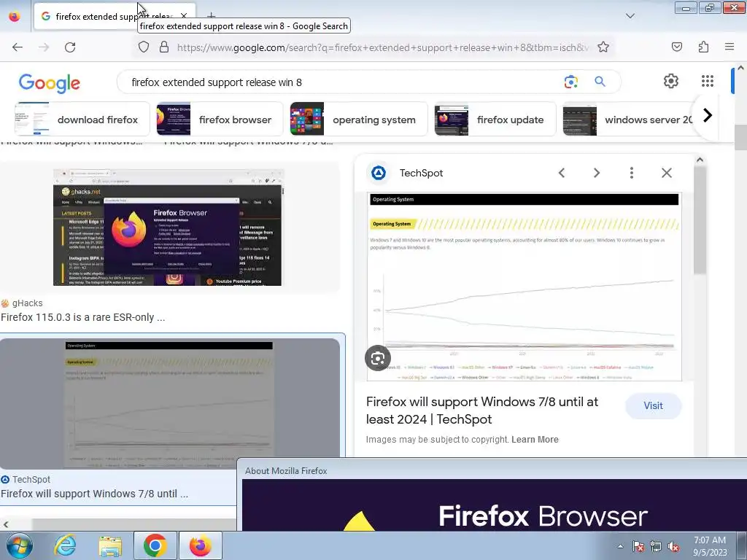Viewport: 747px width, 560px height.
Task: Reload the page with refresh icon
Action: 70,47
